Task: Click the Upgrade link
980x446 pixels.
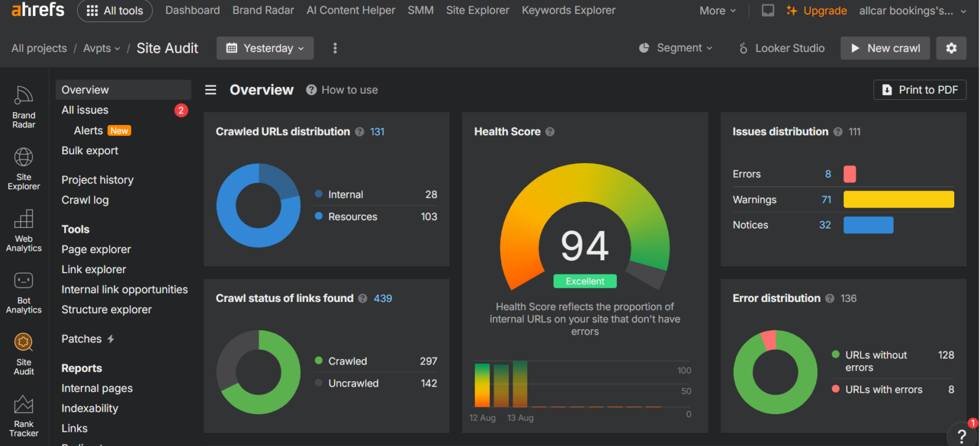Action: [x=816, y=10]
